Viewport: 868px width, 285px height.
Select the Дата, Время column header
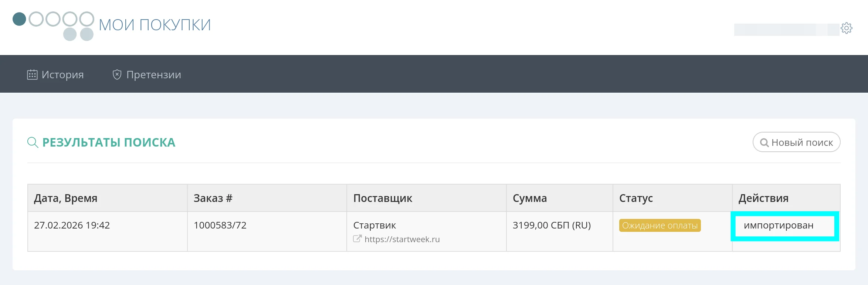[x=66, y=198]
